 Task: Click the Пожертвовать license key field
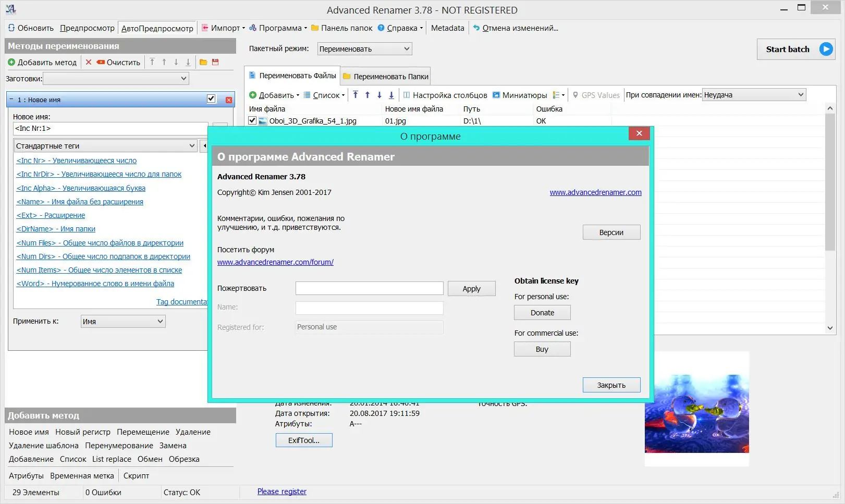click(370, 288)
